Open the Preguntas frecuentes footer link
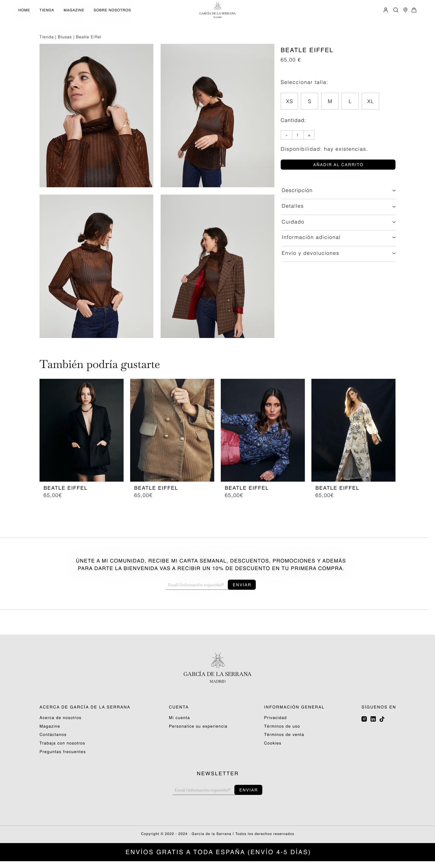This screenshot has width=435, height=868. (63, 752)
